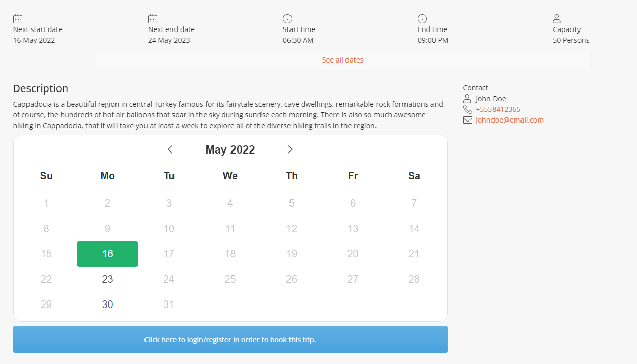Advance calendar to next month
The image size is (637, 364).
(290, 149)
